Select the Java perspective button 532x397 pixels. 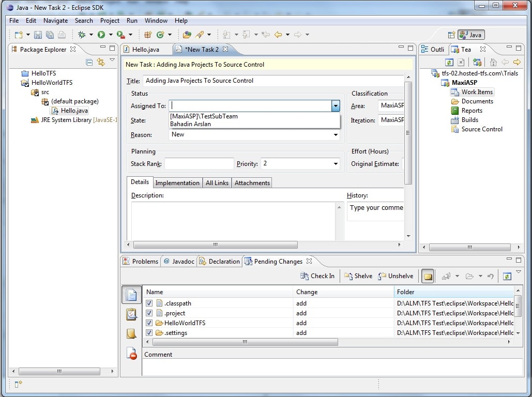[x=471, y=35]
